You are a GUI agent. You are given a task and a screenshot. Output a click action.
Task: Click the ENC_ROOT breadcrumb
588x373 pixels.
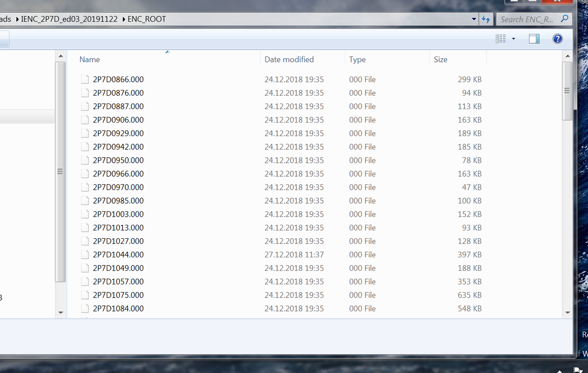(x=147, y=19)
